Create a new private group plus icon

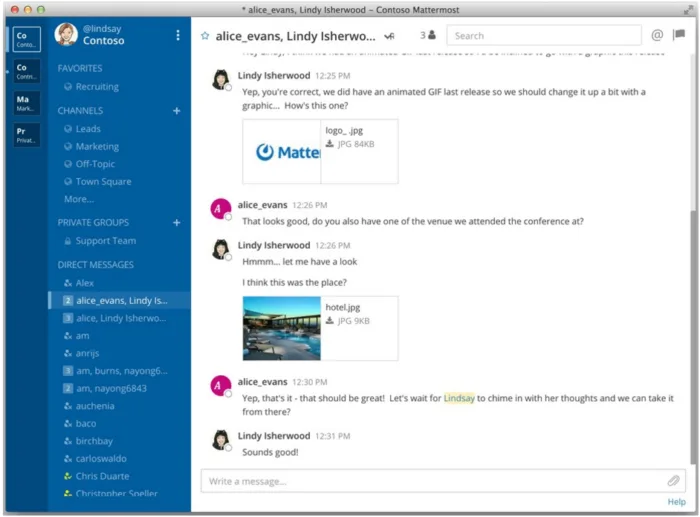point(177,222)
